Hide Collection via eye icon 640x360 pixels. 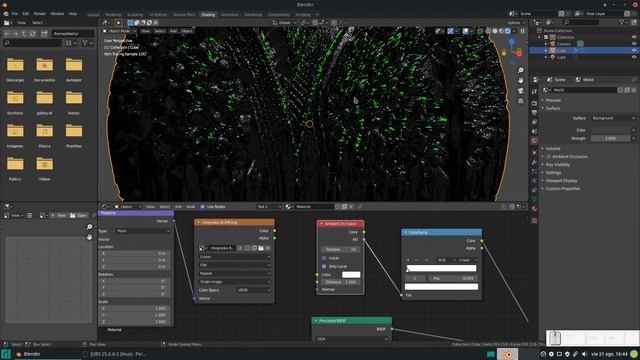click(x=634, y=37)
